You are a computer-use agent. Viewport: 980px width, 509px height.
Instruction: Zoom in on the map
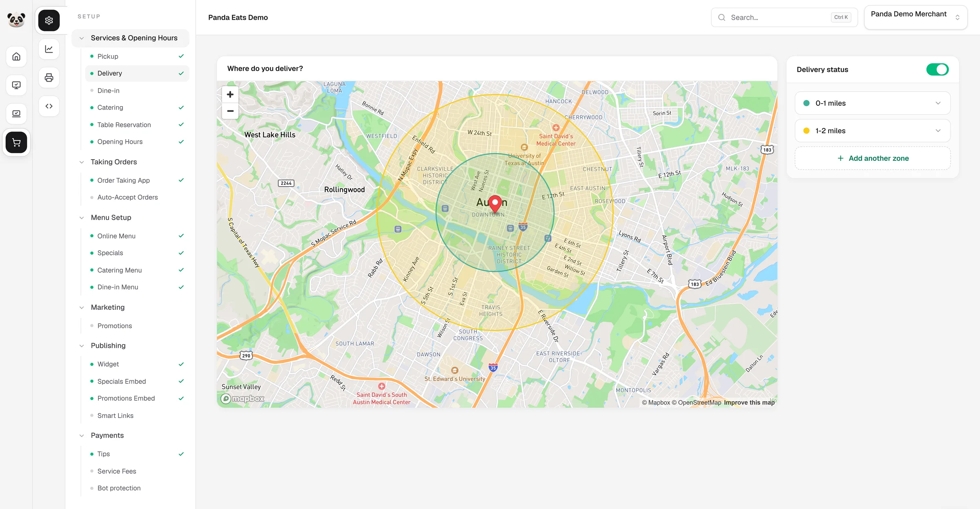point(230,94)
